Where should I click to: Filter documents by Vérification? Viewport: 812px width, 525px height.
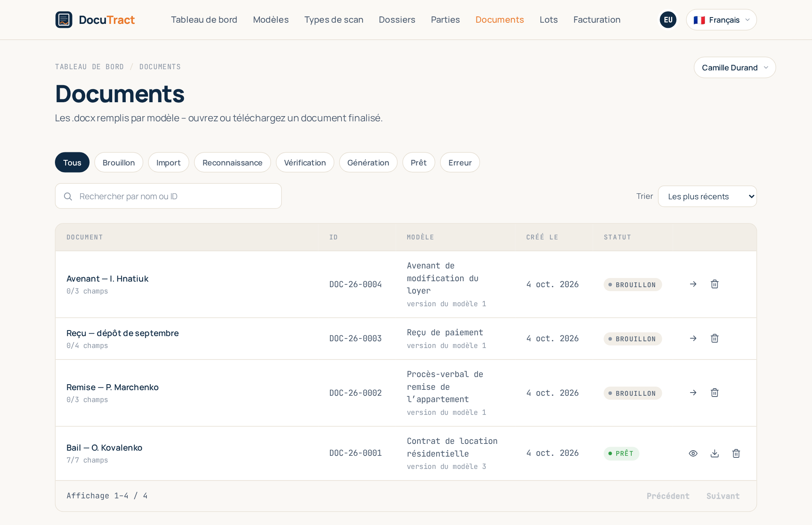tap(305, 162)
